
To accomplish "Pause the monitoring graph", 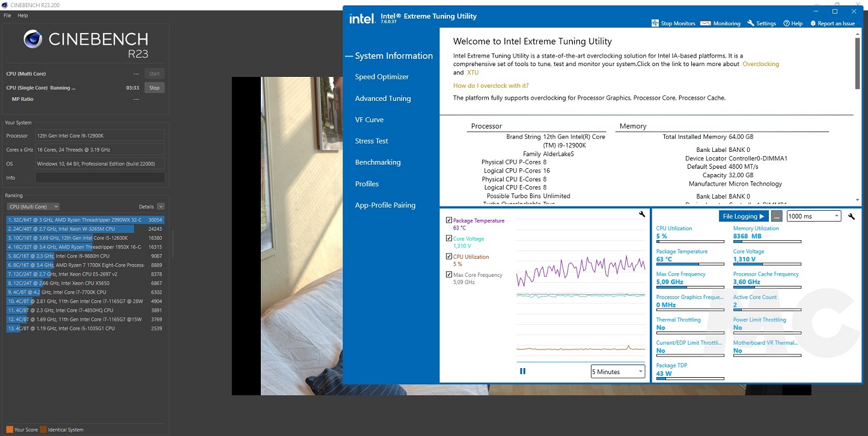I will tap(522, 371).
